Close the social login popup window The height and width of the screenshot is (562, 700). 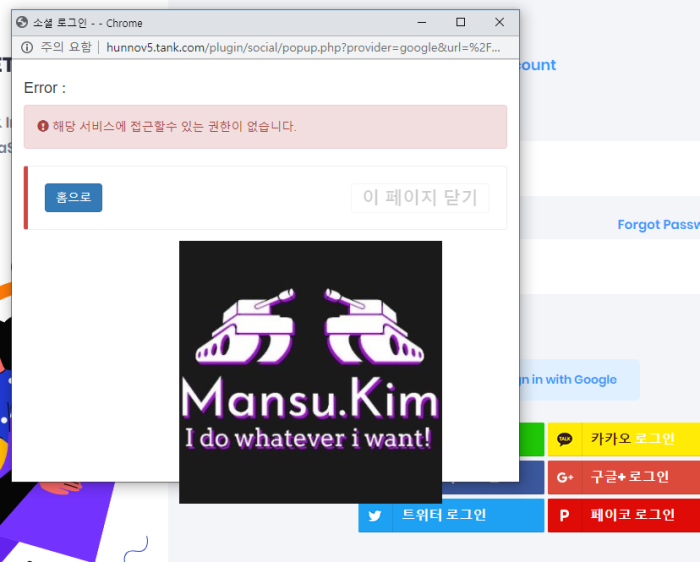pos(499,22)
